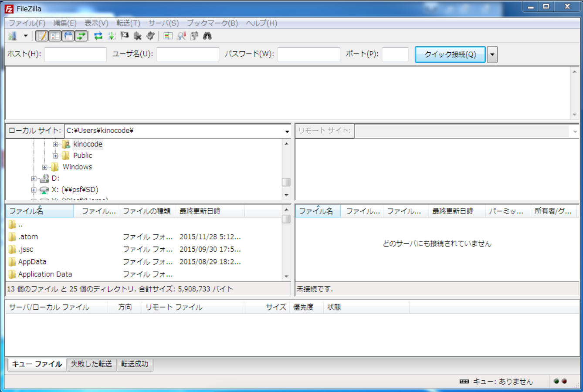This screenshot has height=392, width=583.
Task: Click the ユーザ名(U) input field
Action: [x=188, y=54]
